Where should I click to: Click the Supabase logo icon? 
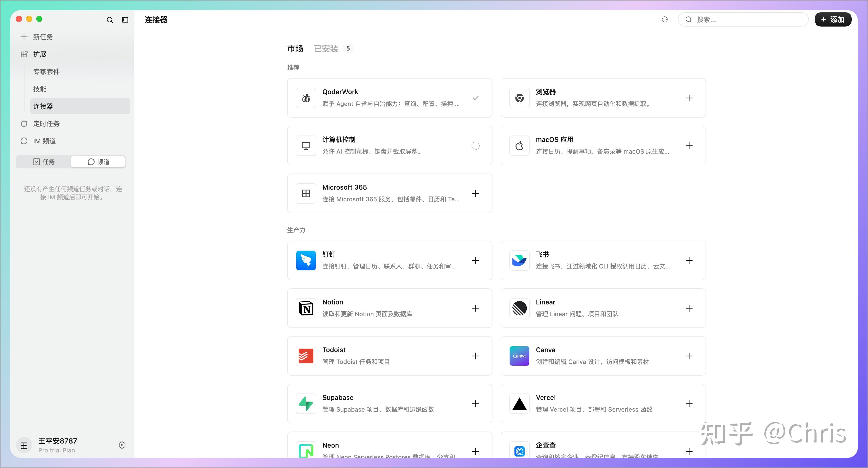[306, 403]
